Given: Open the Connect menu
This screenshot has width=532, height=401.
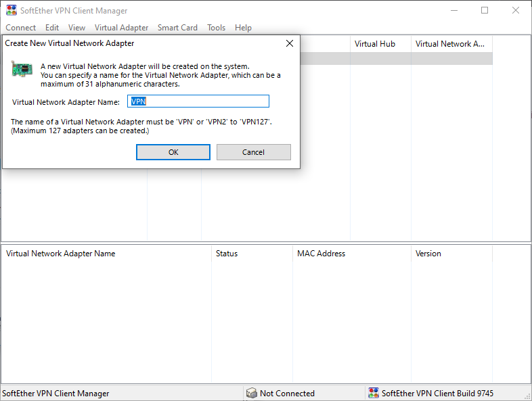Looking at the screenshot, I should coord(21,28).
